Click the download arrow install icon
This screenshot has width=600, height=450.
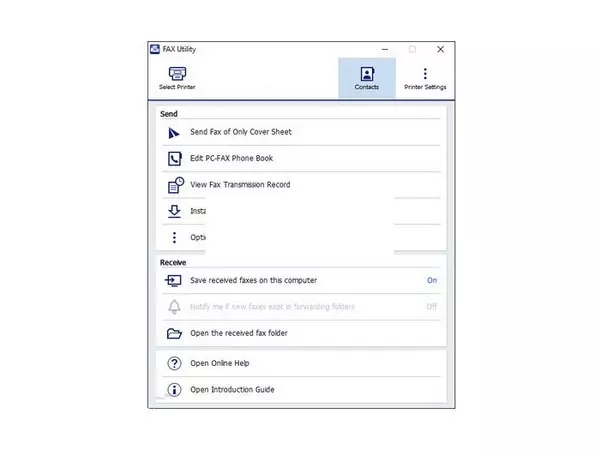pos(174,211)
